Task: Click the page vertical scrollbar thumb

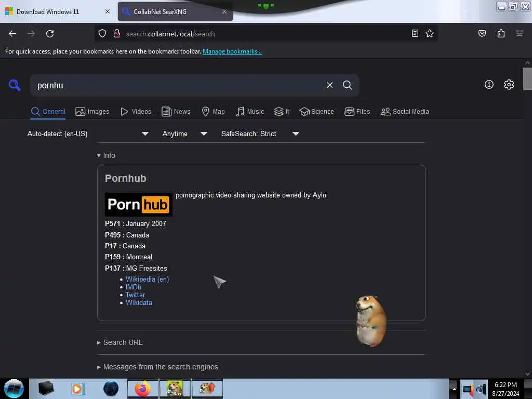Action: [527, 79]
